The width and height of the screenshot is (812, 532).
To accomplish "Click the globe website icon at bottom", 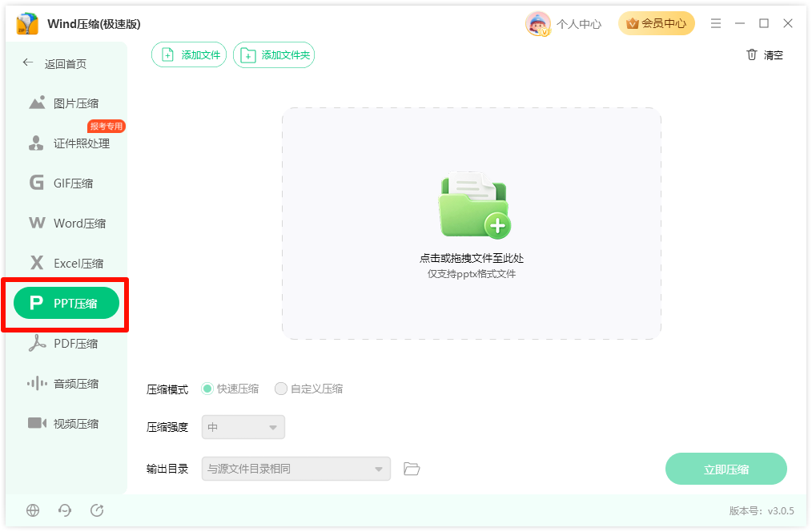I will 33,510.
